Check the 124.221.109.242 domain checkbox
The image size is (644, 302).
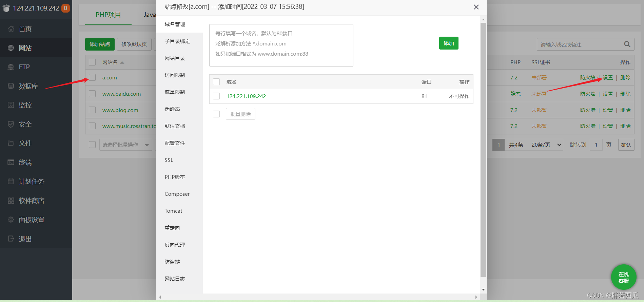[216, 96]
